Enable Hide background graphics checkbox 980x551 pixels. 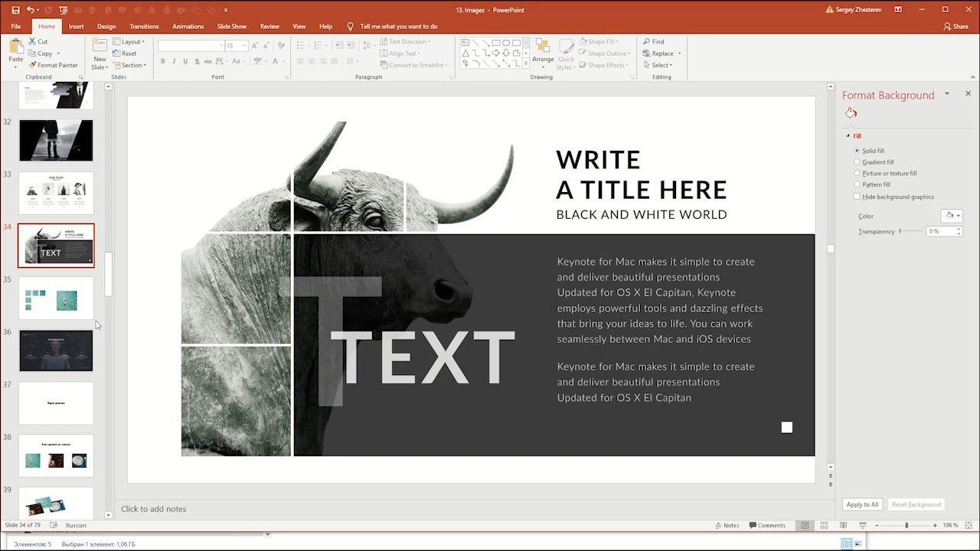pyautogui.click(x=857, y=197)
